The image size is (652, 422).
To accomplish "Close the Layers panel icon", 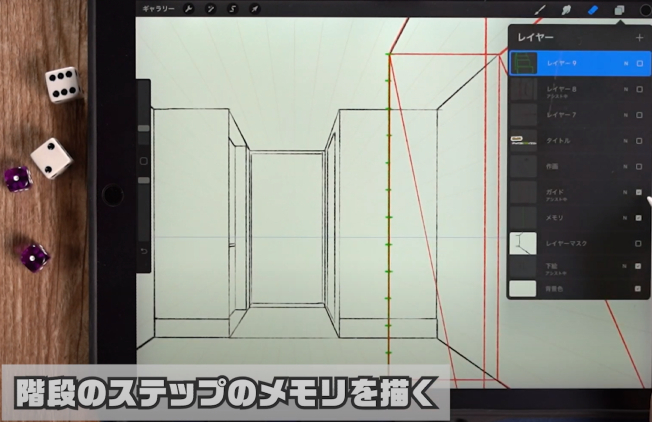I will (619, 10).
